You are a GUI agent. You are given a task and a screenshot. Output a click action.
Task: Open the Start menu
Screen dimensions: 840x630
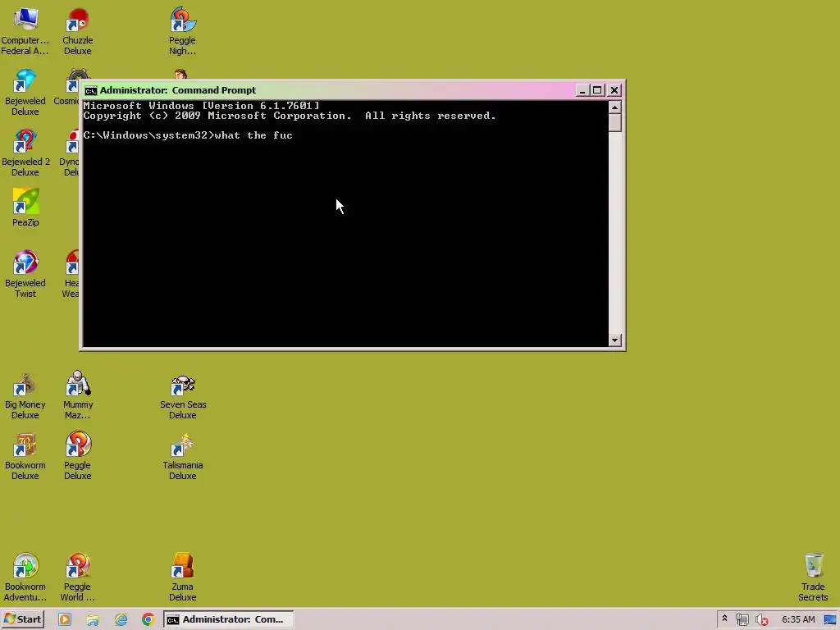22,619
